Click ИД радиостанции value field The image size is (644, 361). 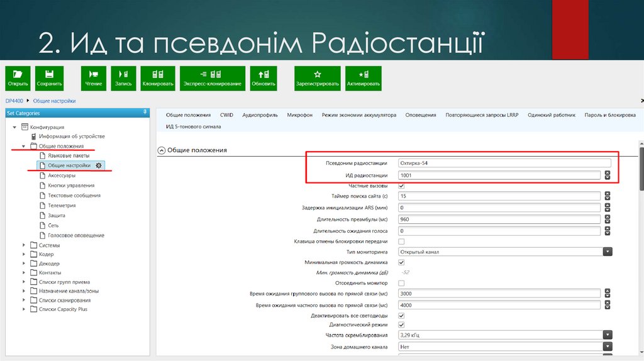(499, 175)
